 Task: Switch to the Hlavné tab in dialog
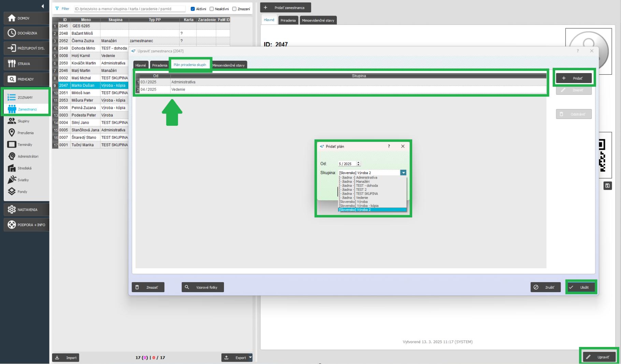(141, 65)
